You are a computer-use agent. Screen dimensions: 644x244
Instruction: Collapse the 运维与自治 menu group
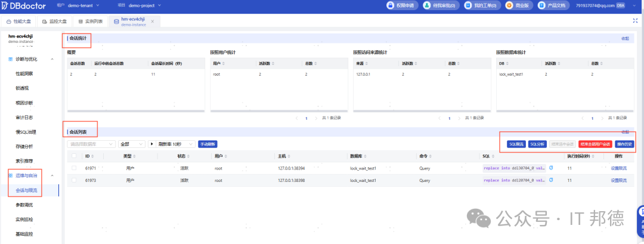tap(52, 176)
